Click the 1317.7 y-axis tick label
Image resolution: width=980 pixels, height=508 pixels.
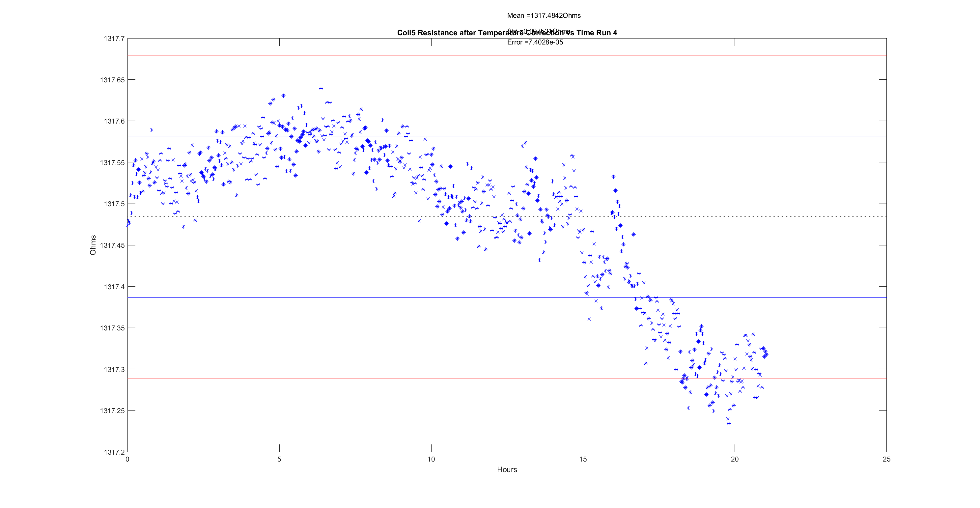[114, 39]
